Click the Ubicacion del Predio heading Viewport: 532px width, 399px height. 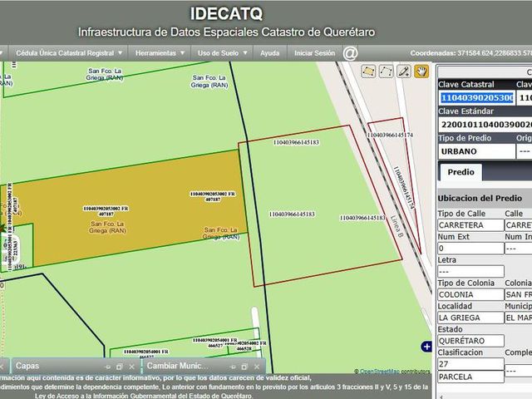[x=480, y=199]
